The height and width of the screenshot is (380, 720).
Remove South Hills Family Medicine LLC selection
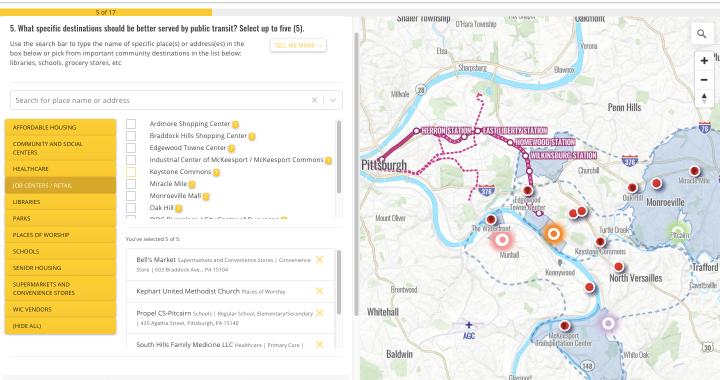[320, 344]
